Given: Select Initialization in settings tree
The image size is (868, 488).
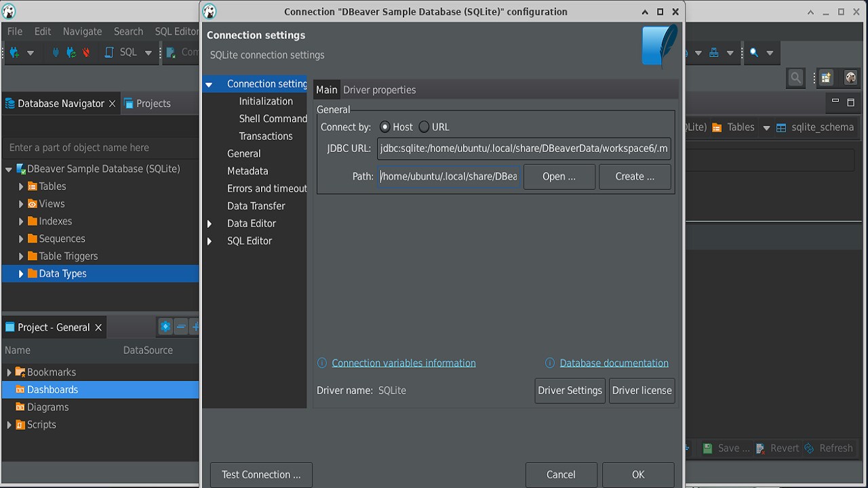Looking at the screenshot, I should (266, 101).
